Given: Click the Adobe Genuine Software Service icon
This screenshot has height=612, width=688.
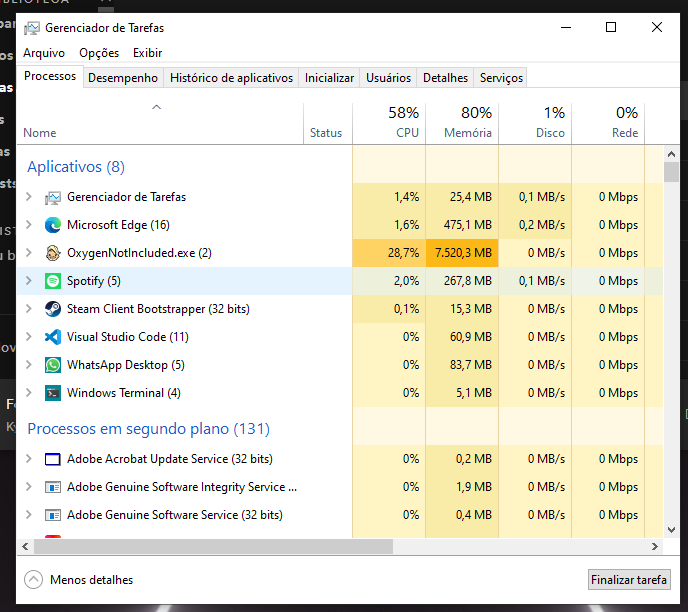Looking at the screenshot, I should point(53,515).
